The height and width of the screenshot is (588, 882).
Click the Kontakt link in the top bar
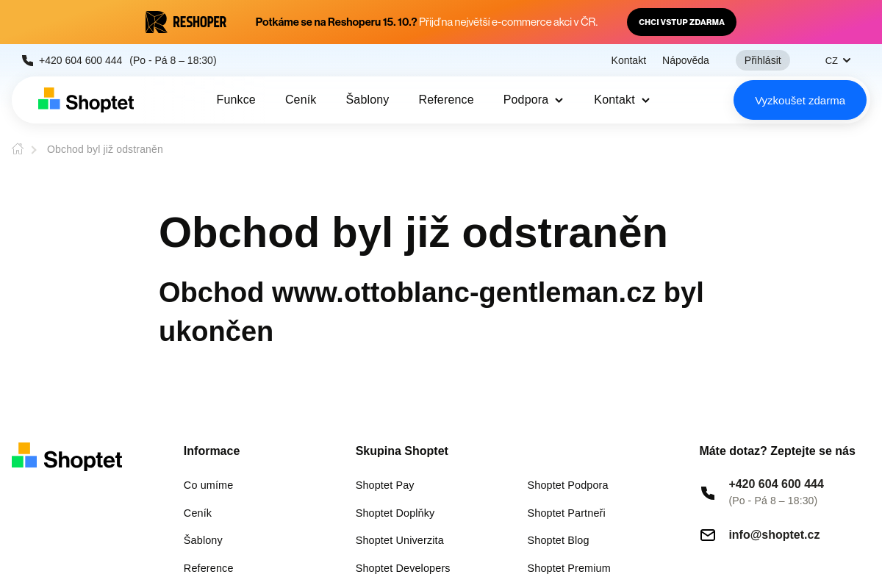628,60
